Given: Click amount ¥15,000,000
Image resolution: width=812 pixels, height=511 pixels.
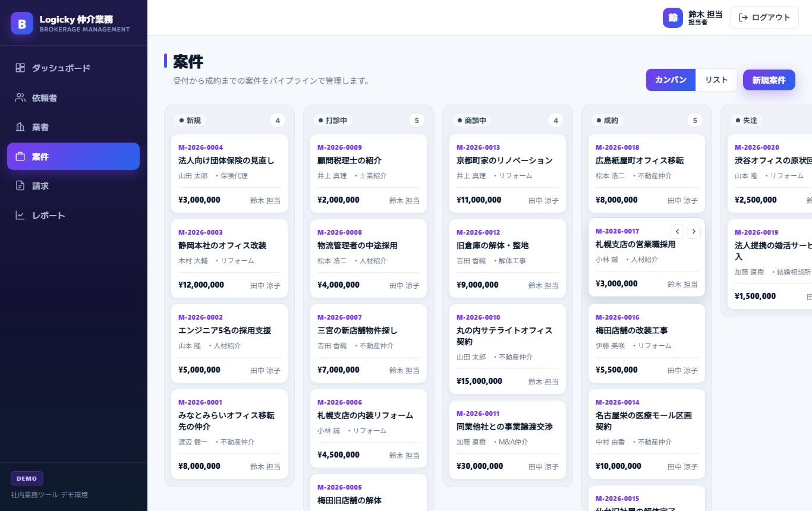Looking at the screenshot, I should pos(479,381).
